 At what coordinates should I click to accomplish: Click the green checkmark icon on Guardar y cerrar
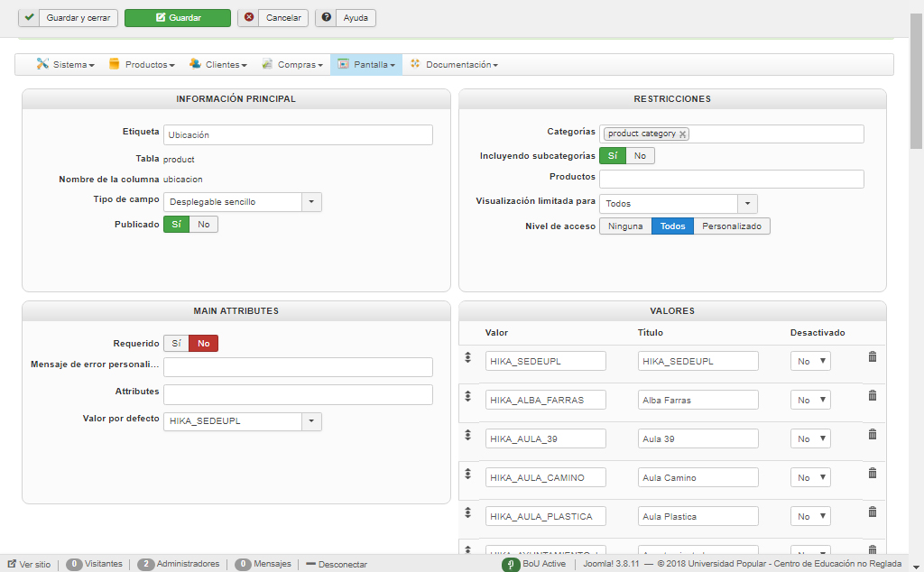(x=29, y=18)
